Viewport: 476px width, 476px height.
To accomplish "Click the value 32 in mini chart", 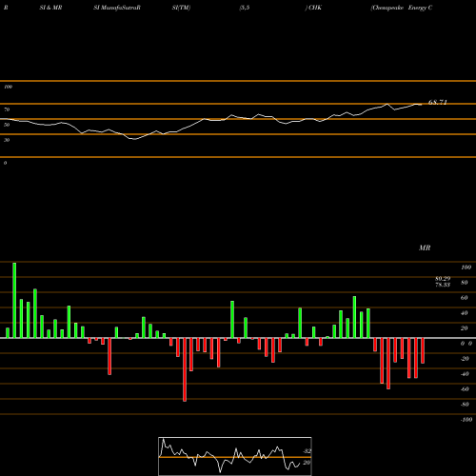I will click(307, 451).
